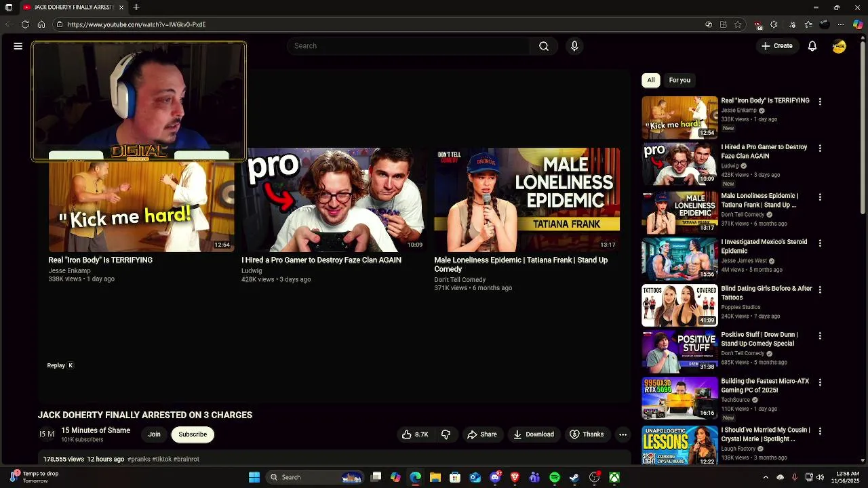Open File Explorer from the taskbar

click(435, 477)
